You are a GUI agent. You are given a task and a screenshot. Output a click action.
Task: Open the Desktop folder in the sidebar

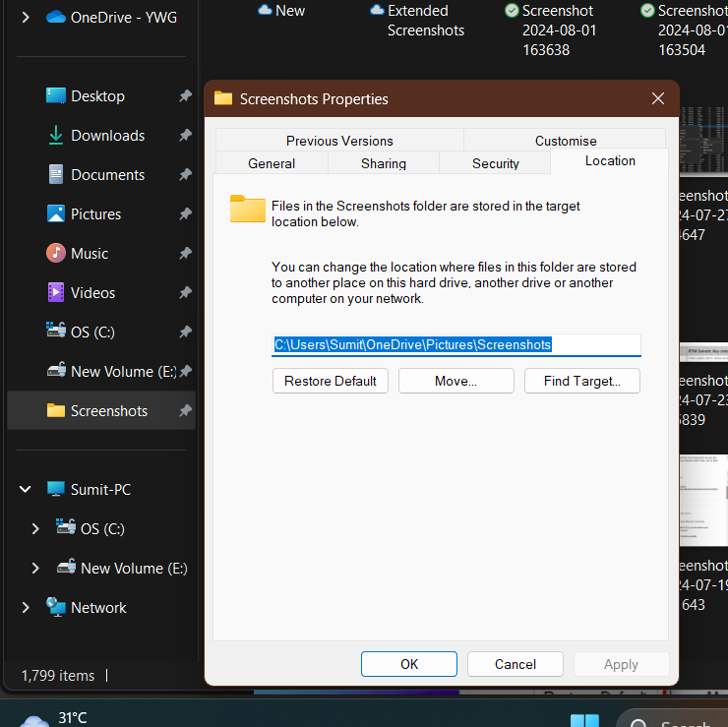pos(97,96)
